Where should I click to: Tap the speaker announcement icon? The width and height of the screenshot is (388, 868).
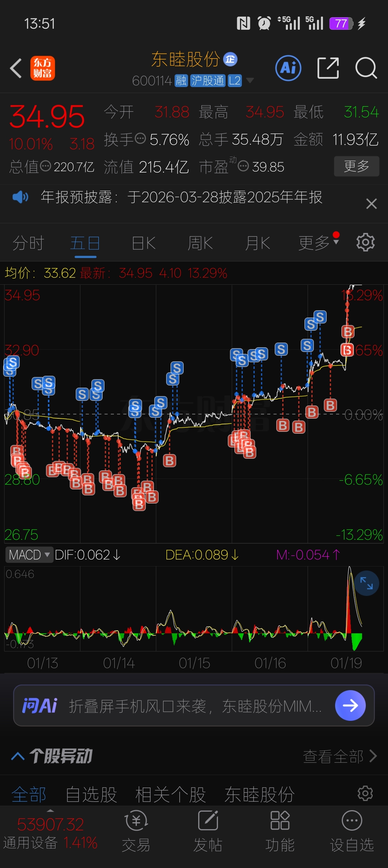[x=20, y=197]
